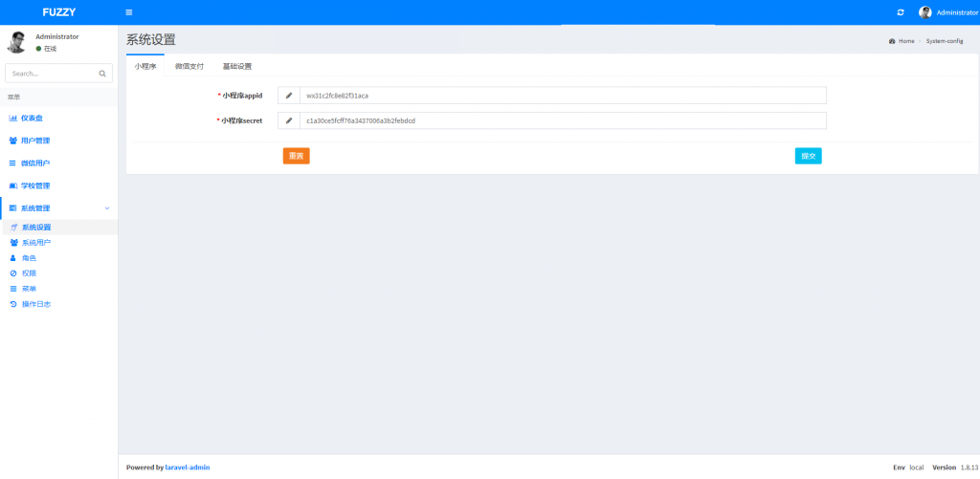Click the pencil icon beside 小程序appid field
The image size is (980, 479).
point(289,96)
